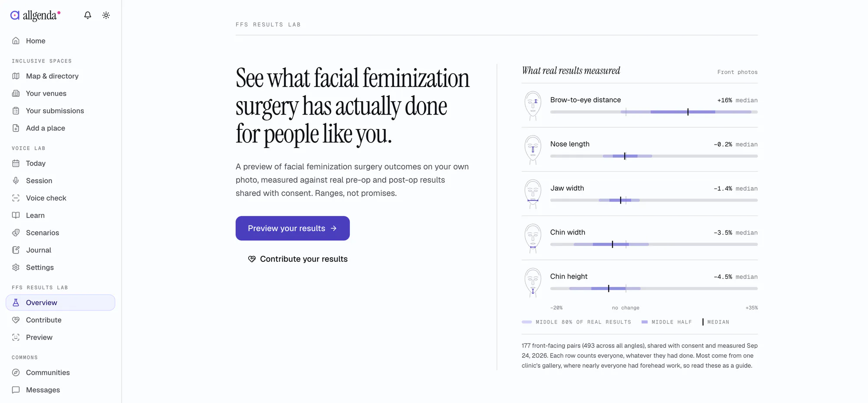Click the Jaw width range bar
The width and height of the screenshot is (868, 403).
click(654, 200)
